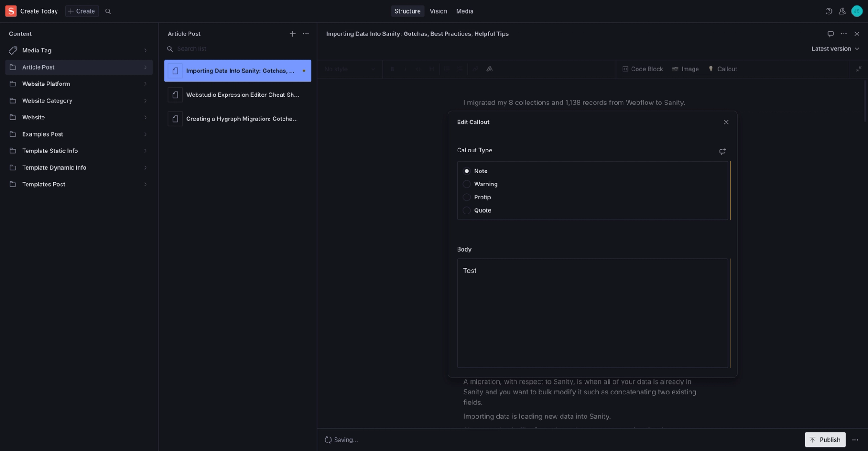
Task: Add a new Article Post with plus icon
Action: (292, 34)
